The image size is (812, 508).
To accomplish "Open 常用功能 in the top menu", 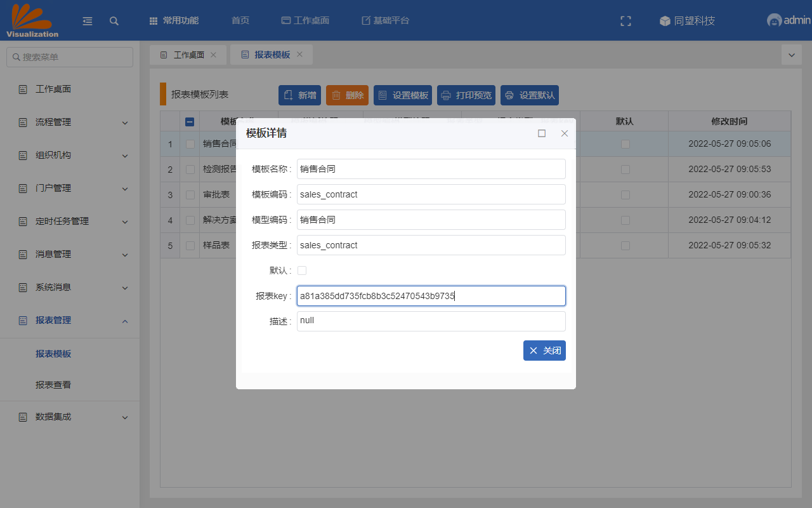I will coord(174,21).
